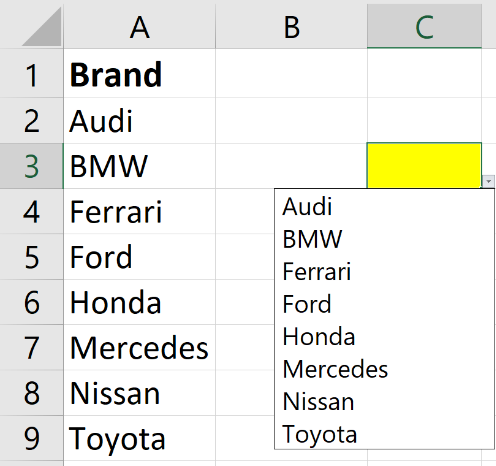
Task: Click row 9 header number
Action: click(x=31, y=438)
